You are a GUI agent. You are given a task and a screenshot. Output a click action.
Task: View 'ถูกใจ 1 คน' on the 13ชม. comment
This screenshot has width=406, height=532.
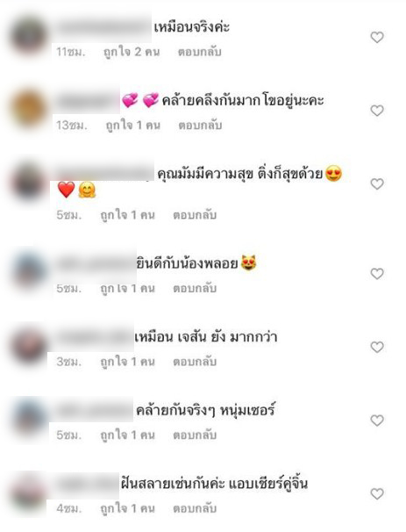(132, 126)
